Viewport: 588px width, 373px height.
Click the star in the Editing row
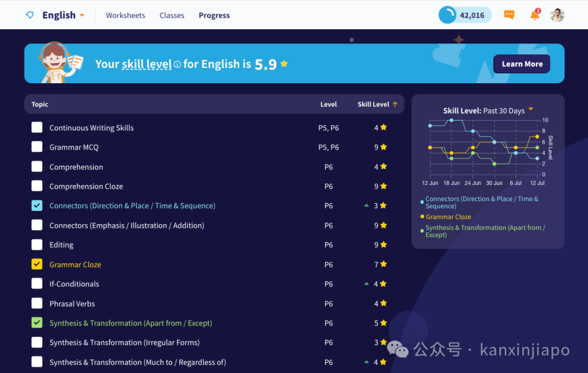coord(383,245)
